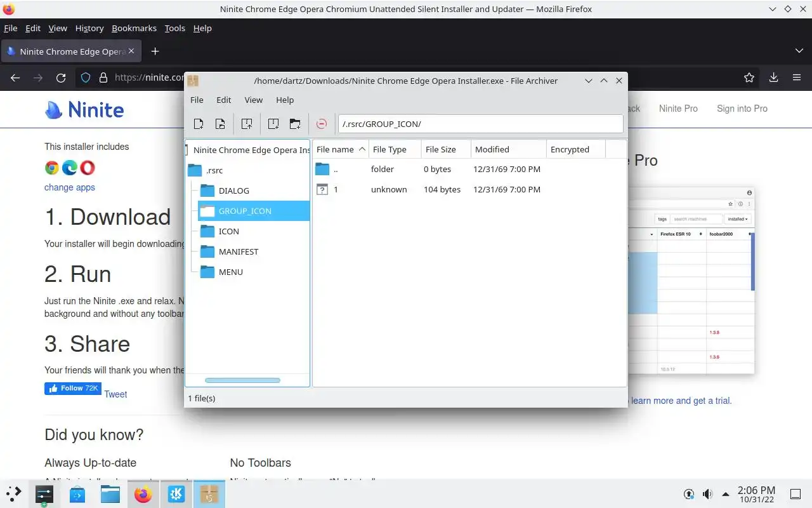This screenshot has width=812, height=508.
Task: Click the New archive toolbar icon
Action: point(199,124)
